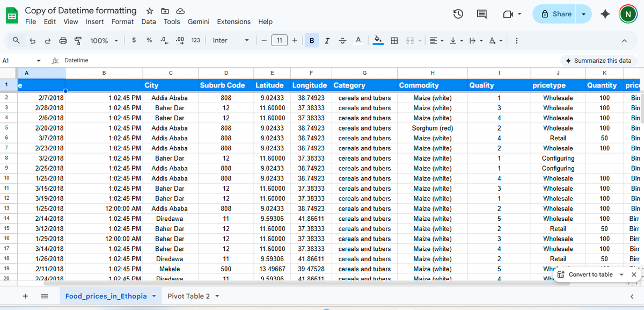This screenshot has width=644, height=310.
Task: Toggle strikethrough formatting
Action: coord(342,40)
